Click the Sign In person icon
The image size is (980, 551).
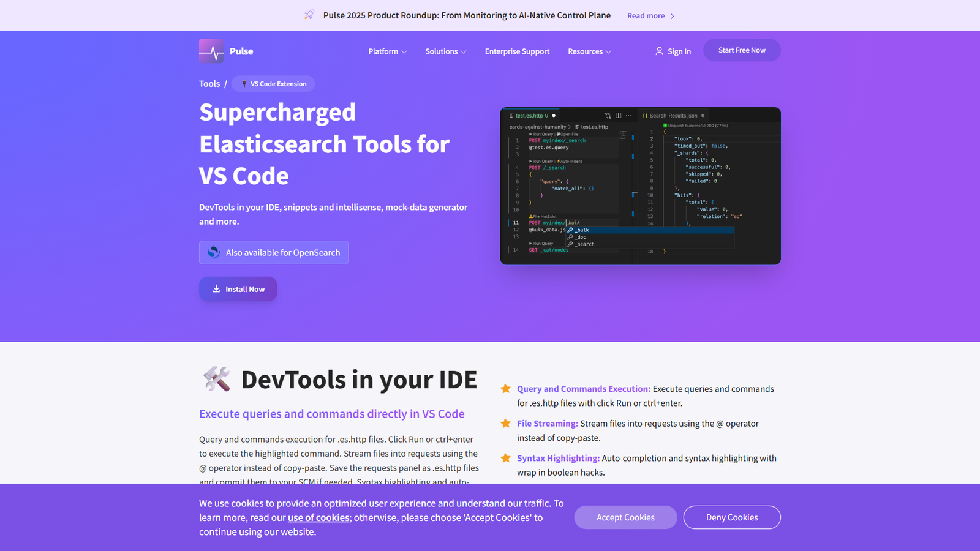tap(659, 51)
